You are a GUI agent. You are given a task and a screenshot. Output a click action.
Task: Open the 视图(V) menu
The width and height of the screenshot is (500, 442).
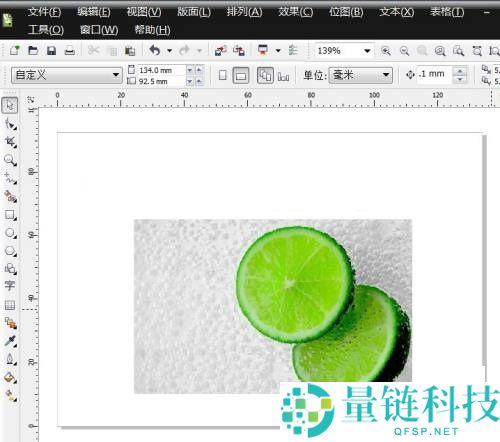click(144, 12)
